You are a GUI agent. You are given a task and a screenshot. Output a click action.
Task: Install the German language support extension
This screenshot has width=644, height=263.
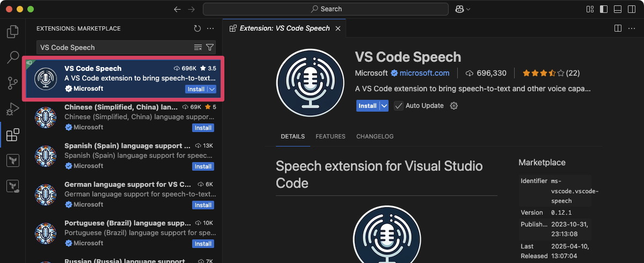203,205
